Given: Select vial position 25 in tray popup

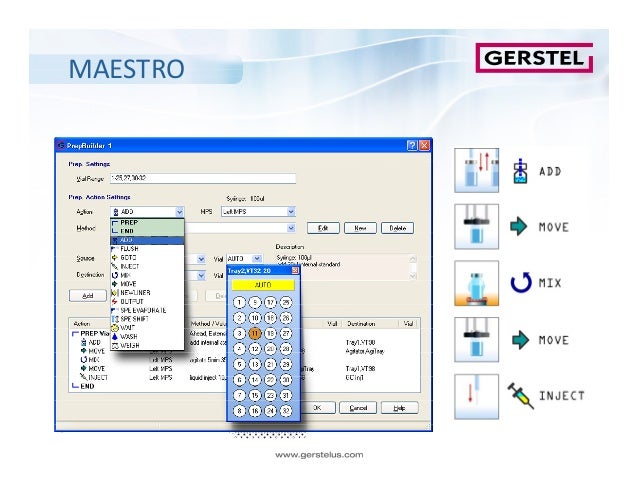Looking at the screenshot, I should tap(286, 302).
